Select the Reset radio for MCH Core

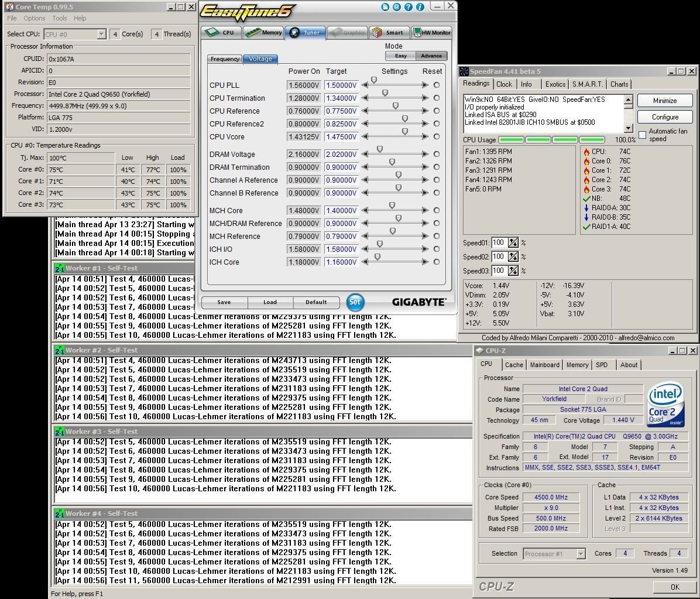[437, 210]
